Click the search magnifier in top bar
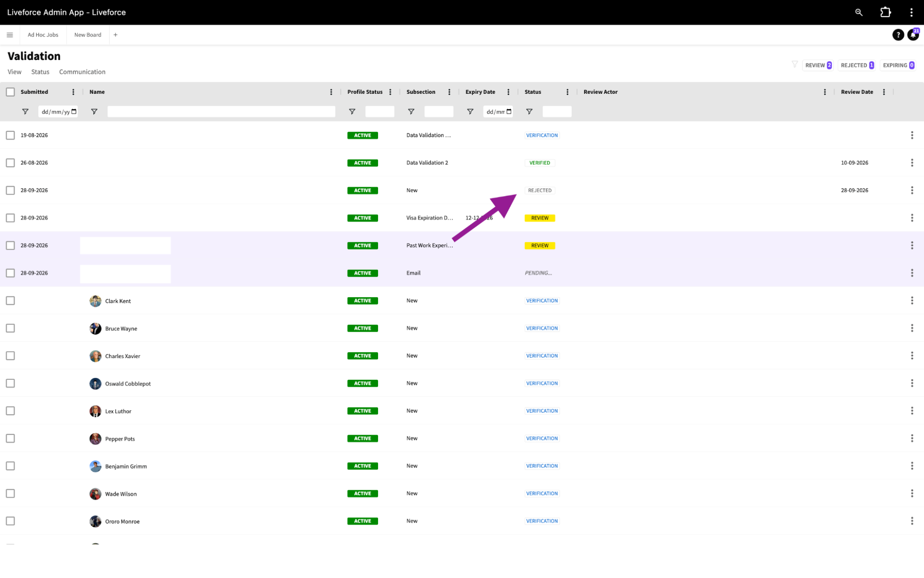This screenshot has width=924, height=578. 858,12
